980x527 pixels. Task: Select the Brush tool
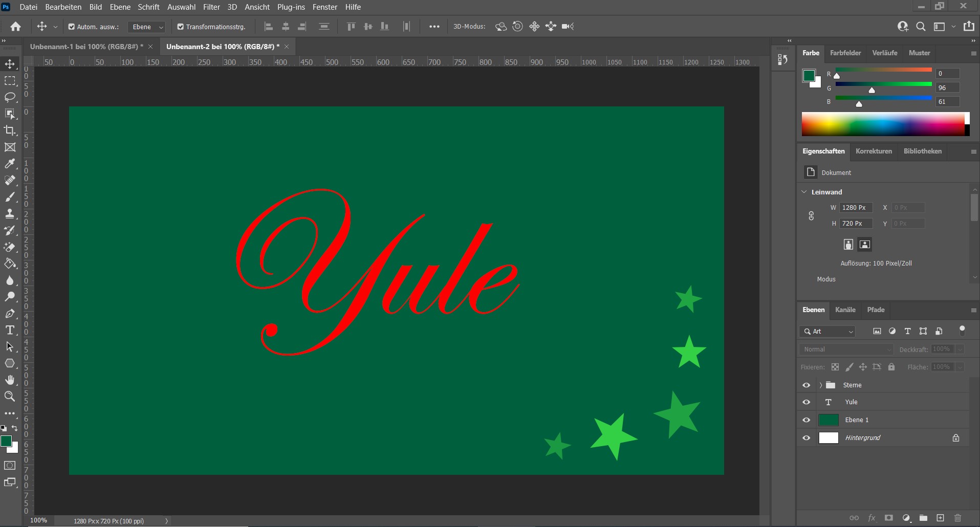10,197
